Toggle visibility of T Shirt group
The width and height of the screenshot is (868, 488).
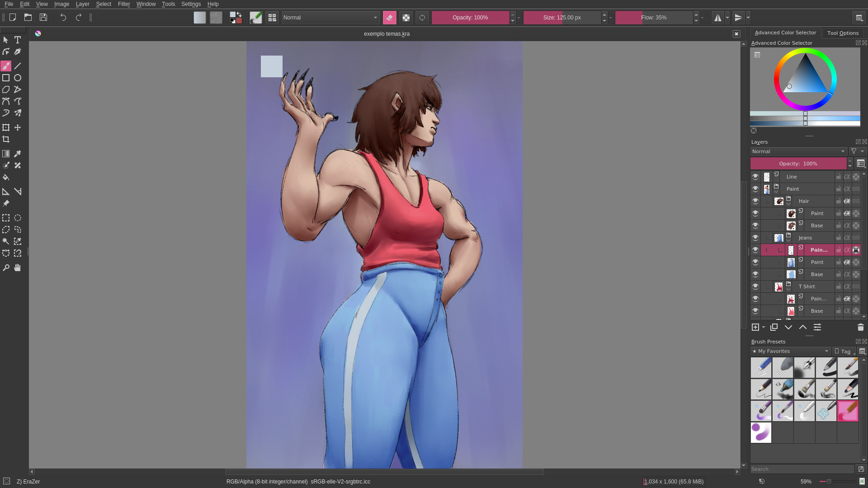pos(755,286)
